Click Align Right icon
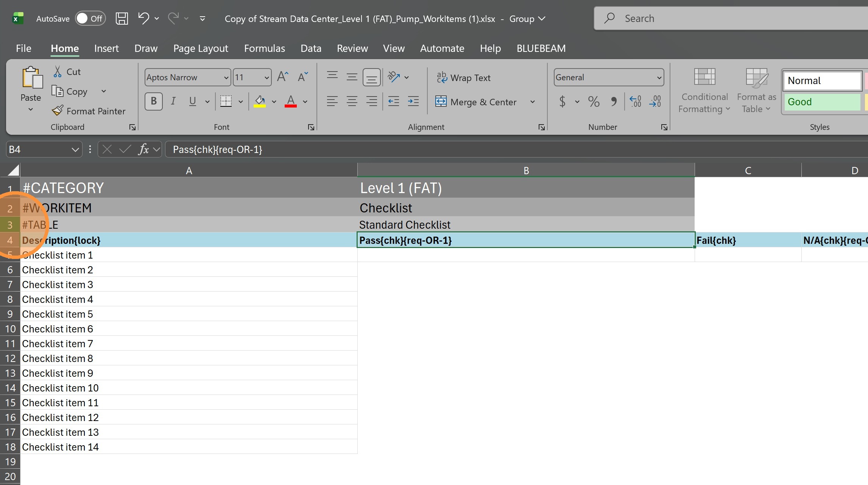The height and width of the screenshot is (485, 868). pyautogui.click(x=372, y=101)
